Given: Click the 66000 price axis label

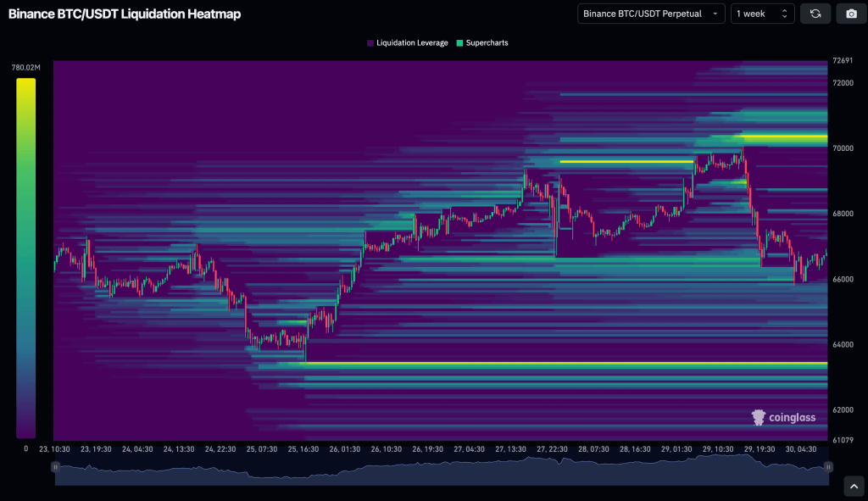Looking at the screenshot, I should pyautogui.click(x=843, y=280).
